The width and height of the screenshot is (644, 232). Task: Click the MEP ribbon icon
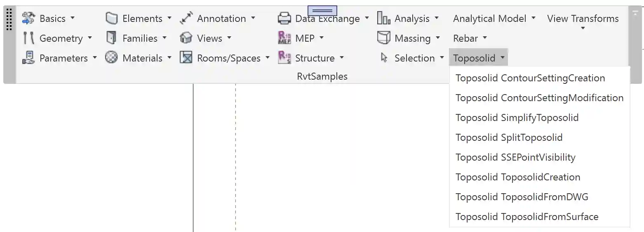pos(284,38)
